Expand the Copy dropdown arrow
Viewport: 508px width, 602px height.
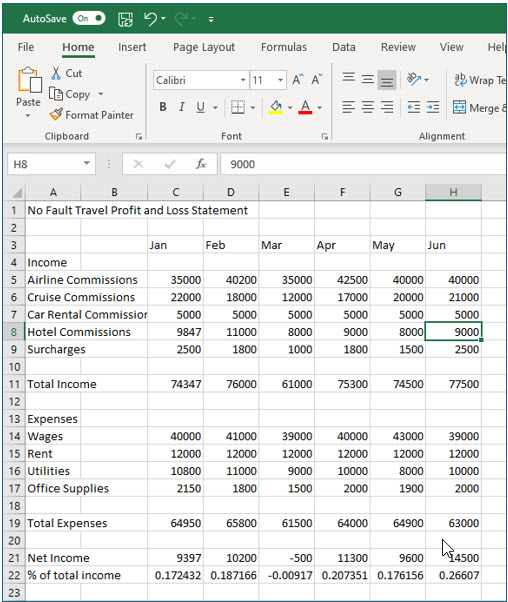101,94
